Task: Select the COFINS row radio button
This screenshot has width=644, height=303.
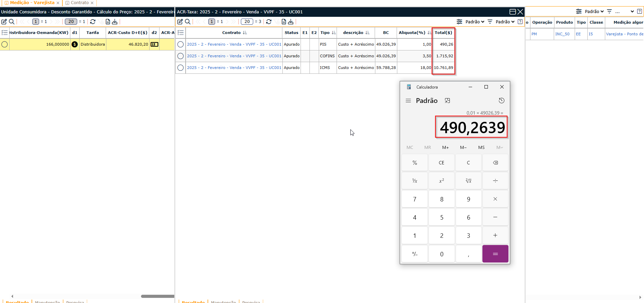Action: click(x=180, y=56)
